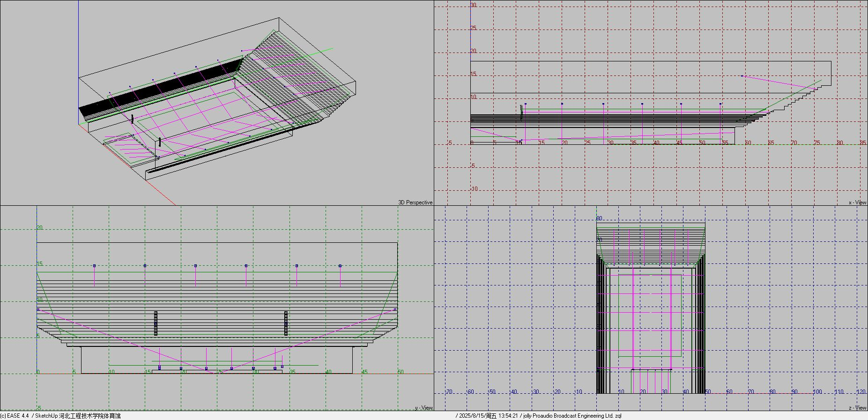Pick the isolated 15 m speaker in x-View
The height and width of the screenshot is (420, 868).
(x=742, y=75)
